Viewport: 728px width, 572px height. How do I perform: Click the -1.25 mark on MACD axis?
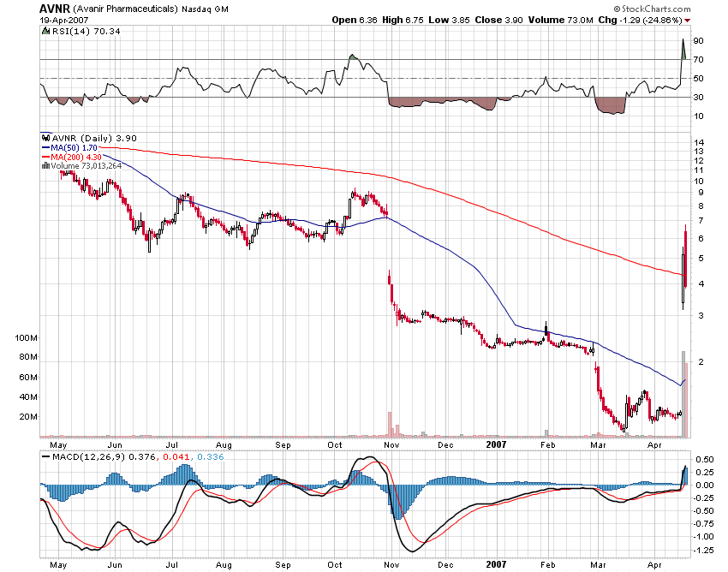(x=703, y=550)
